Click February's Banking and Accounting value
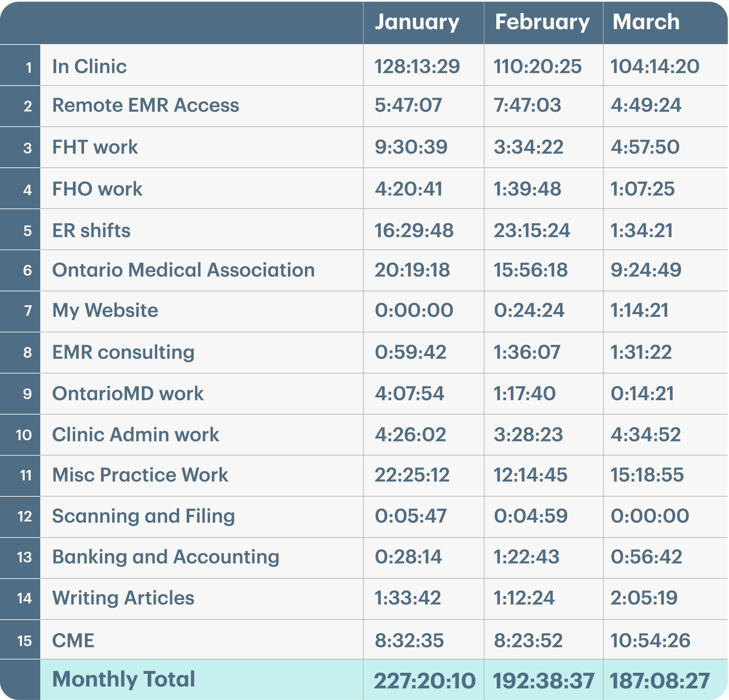 click(x=526, y=557)
